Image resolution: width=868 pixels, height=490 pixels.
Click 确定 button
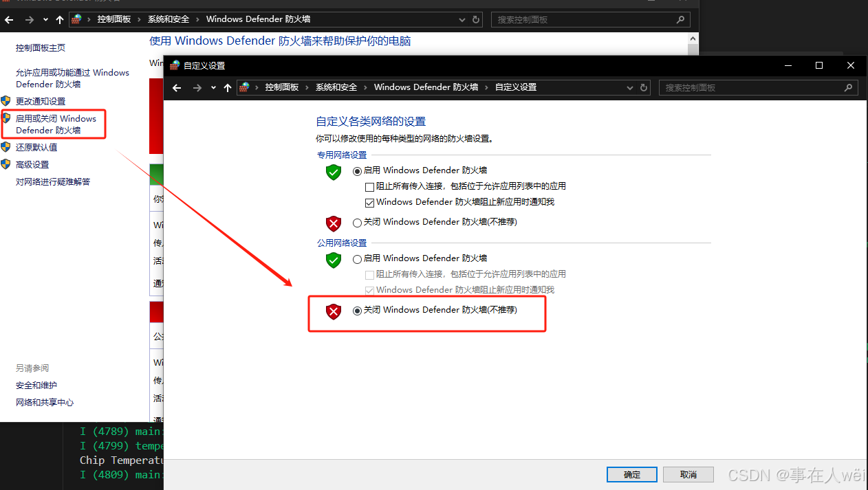point(632,475)
